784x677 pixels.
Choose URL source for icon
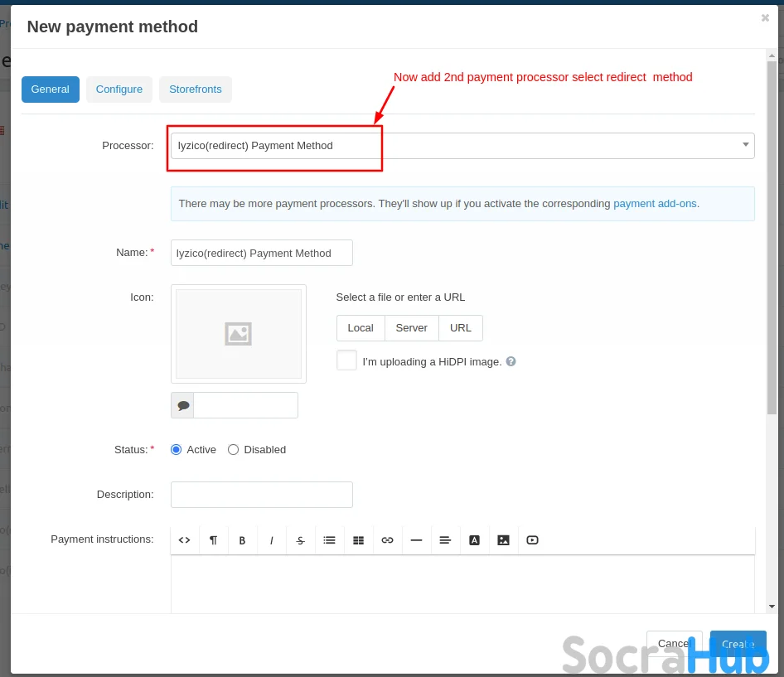(461, 328)
